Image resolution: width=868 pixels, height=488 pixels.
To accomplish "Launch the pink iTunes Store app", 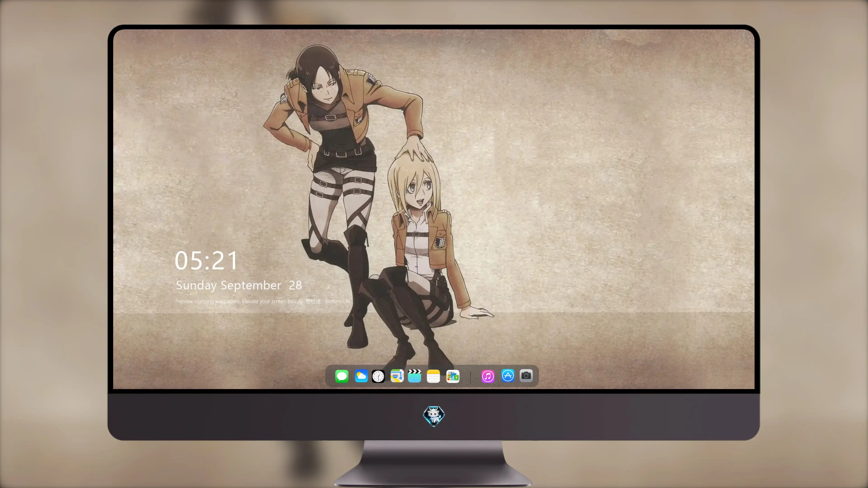I will pyautogui.click(x=488, y=376).
